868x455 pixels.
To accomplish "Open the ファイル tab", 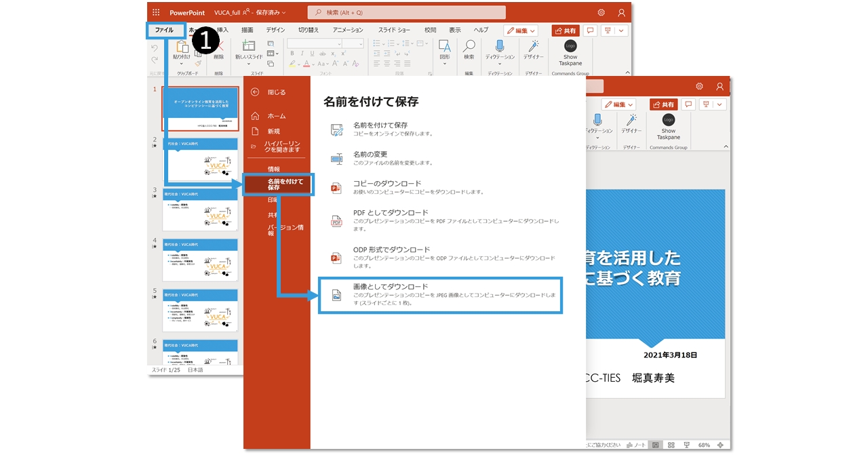I will (165, 30).
